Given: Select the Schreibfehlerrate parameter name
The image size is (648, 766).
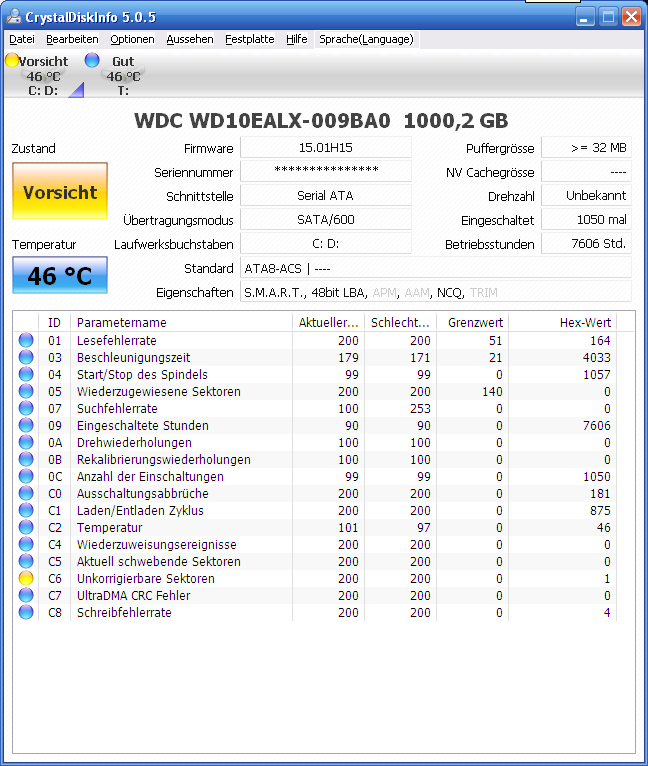Looking at the screenshot, I should [124, 613].
